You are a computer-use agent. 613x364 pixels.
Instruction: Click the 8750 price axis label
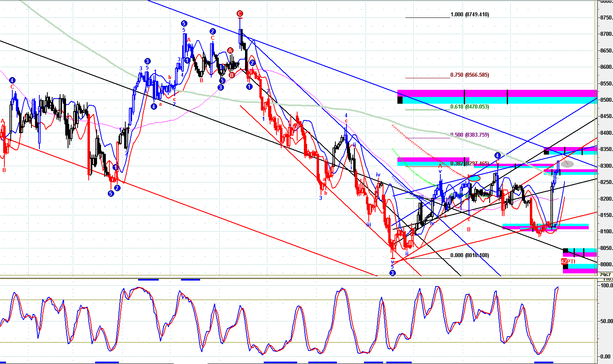pos(607,17)
